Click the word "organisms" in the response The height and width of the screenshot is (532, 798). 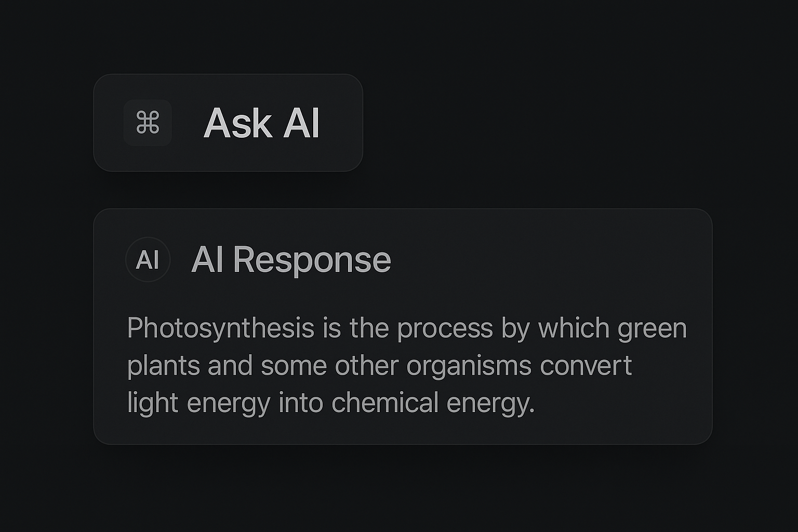click(x=469, y=366)
